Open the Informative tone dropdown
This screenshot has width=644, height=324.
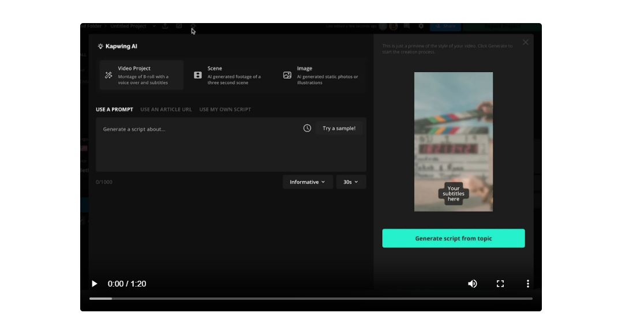(308, 182)
